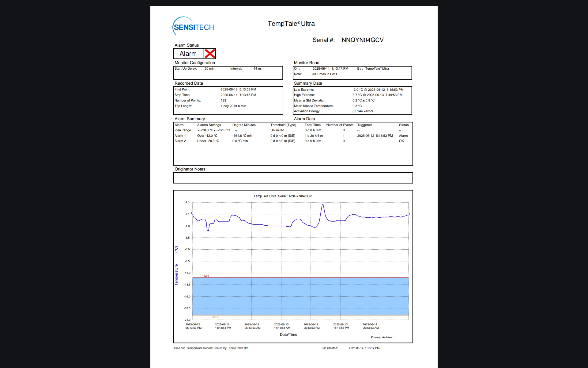
Task: Click x-axis label '2025-06-14 05:13:53 AM'
Action: pyautogui.click(x=371, y=326)
